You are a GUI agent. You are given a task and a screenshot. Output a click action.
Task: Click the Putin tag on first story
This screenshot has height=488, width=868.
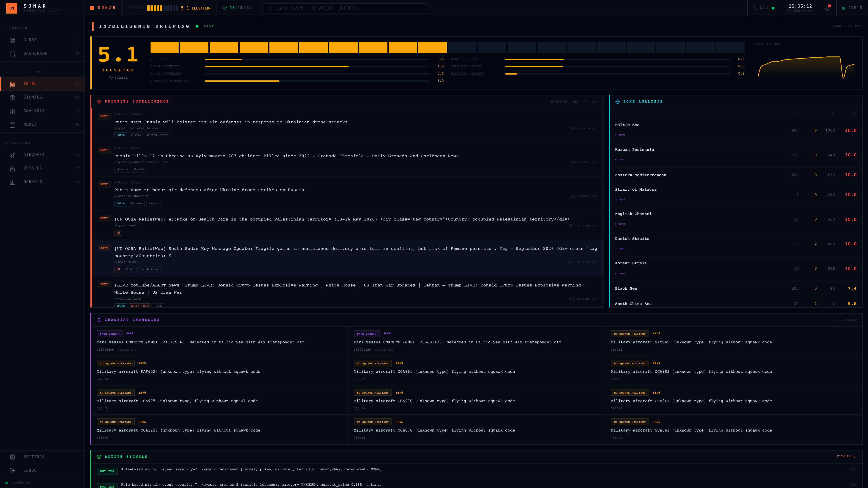coord(121,135)
